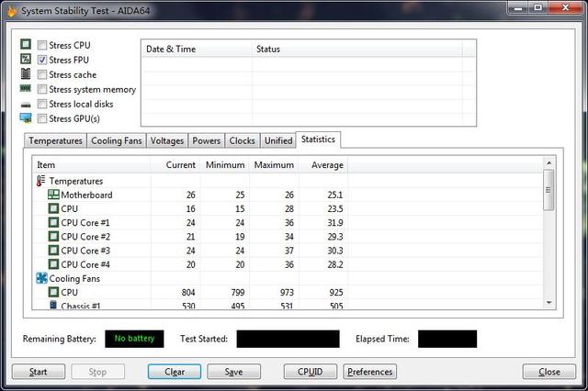Viewport: 588px width, 391px height.
Task: Select the Motherboard row label
Action: click(x=86, y=195)
